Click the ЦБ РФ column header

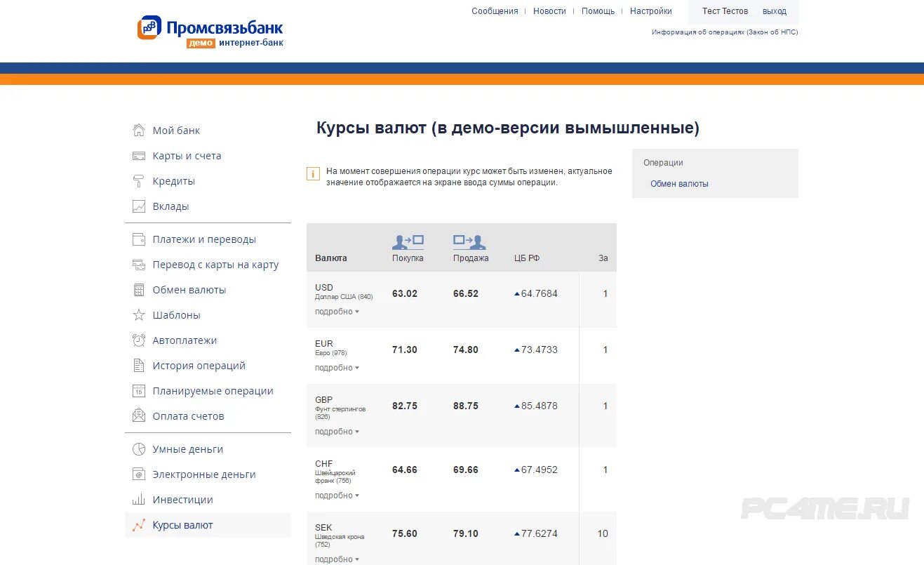(527, 258)
